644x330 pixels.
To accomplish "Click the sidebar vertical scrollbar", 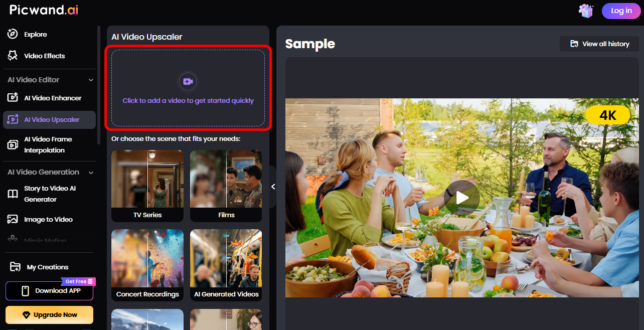I will tap(99, 85).
